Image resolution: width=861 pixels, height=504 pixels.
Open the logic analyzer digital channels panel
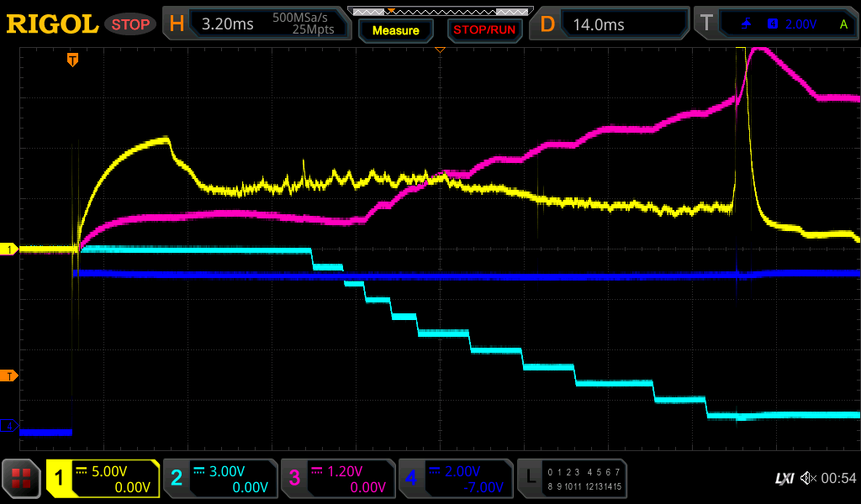[572, 479]
